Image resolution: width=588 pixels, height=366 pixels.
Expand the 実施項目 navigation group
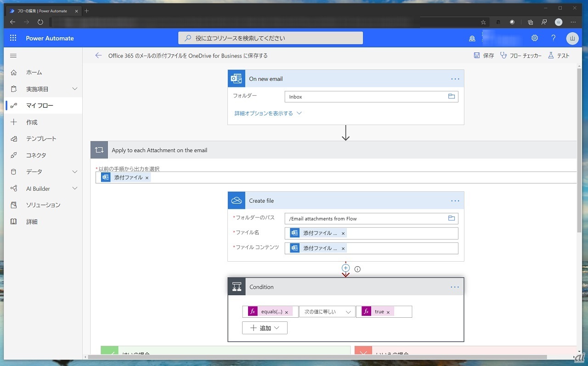pyautogui.click(x=75, y=89)
